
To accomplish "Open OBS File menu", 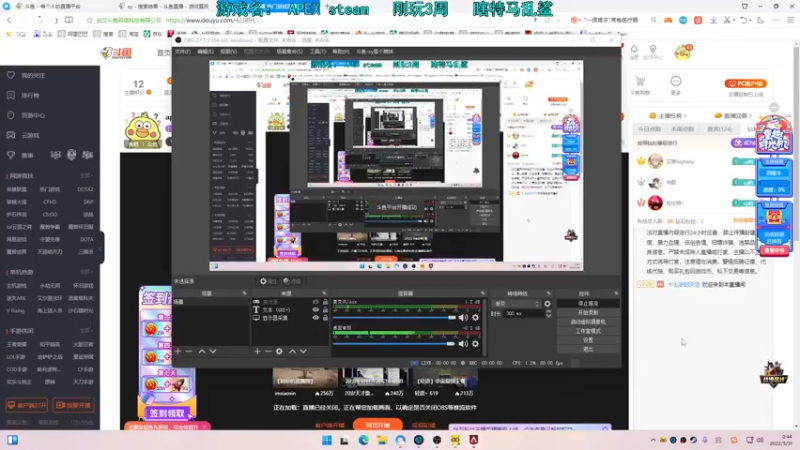I will pyautogui.click(x=183, y=52).
